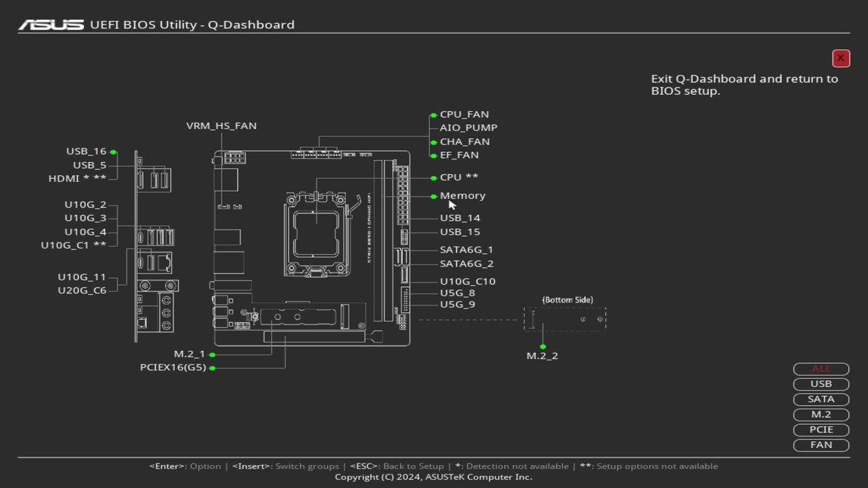
Task: Switch to the FAN group filter
Action: pos(821,445)
